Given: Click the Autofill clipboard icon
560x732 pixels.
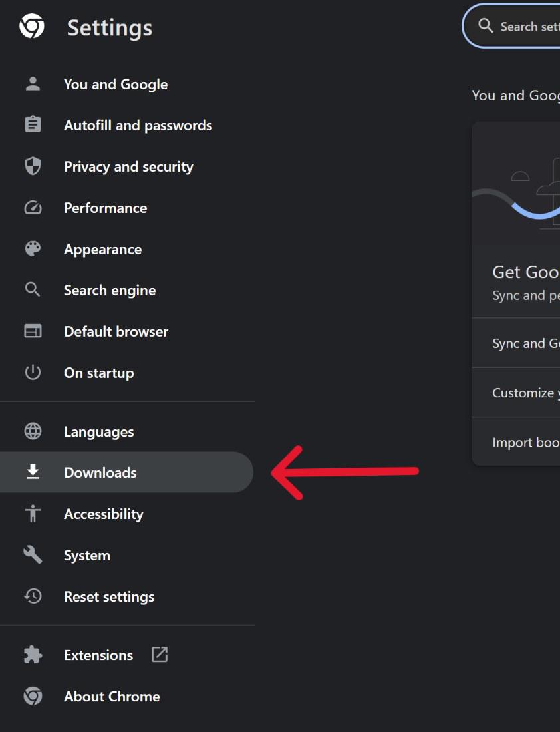Looking at the screenshot, I should click(x=33, y=125).
